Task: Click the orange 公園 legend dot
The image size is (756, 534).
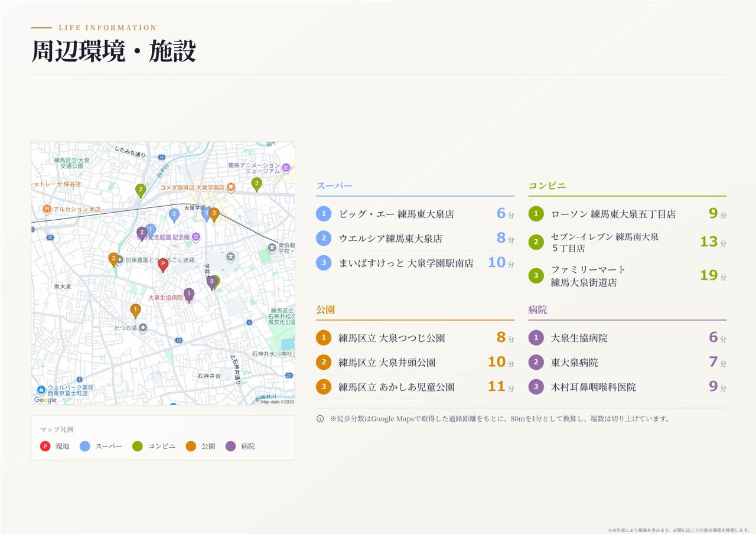Action: [x=191, y=446]
